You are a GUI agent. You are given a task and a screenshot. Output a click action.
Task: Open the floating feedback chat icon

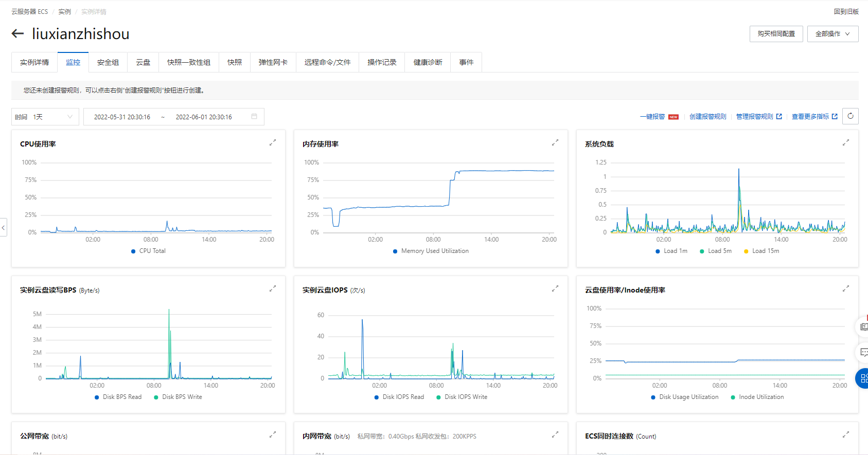coord(863,352)
